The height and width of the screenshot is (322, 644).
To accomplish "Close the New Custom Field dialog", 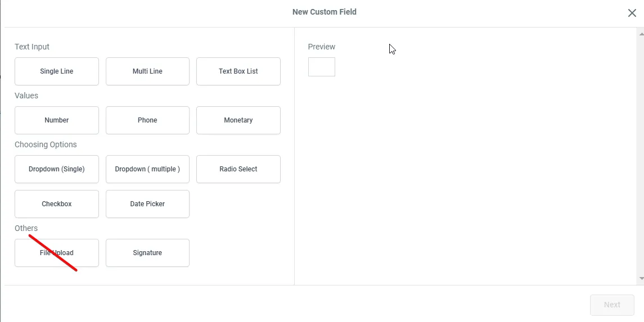I will pyautogui.click(x=632, y=13).
